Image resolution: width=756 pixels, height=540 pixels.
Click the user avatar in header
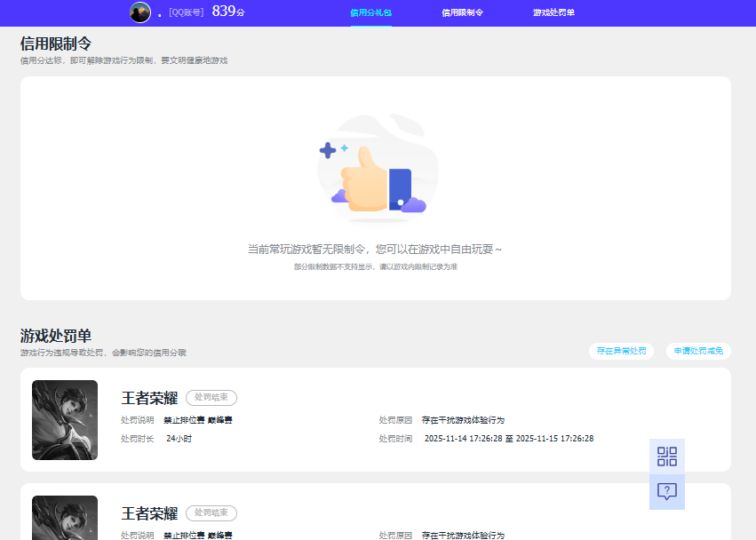140,12
